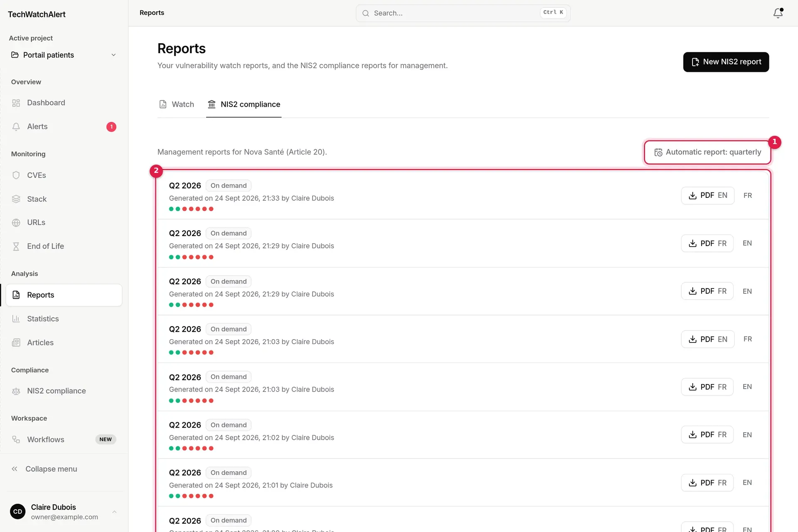The image size is (798, 532).
Task: Click the search input field
Action: point(463,13)
